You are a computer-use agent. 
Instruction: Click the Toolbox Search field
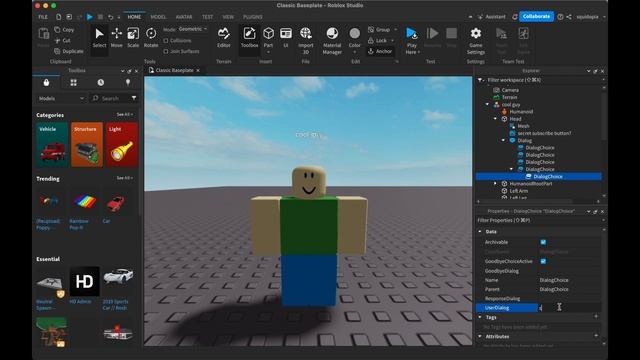click(110, 98)
